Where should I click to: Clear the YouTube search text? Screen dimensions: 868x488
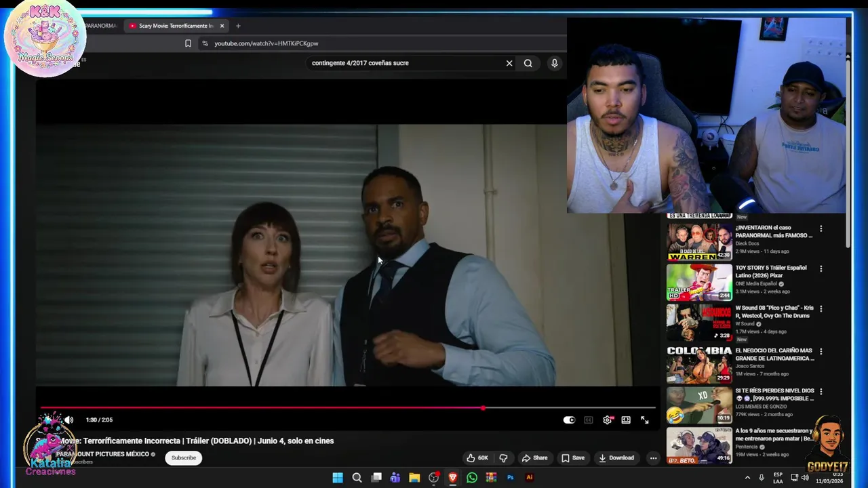click(509, 63)
